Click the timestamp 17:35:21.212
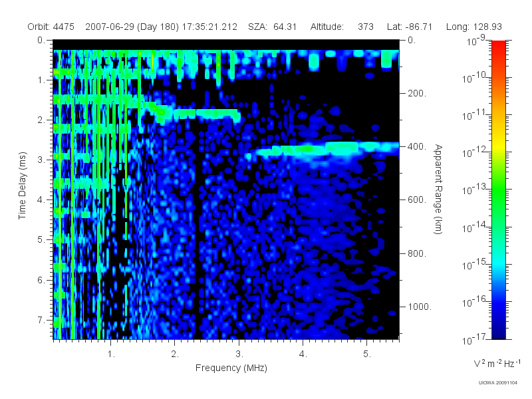The height and width of the screenshot is (399, 532). (209, 27)
